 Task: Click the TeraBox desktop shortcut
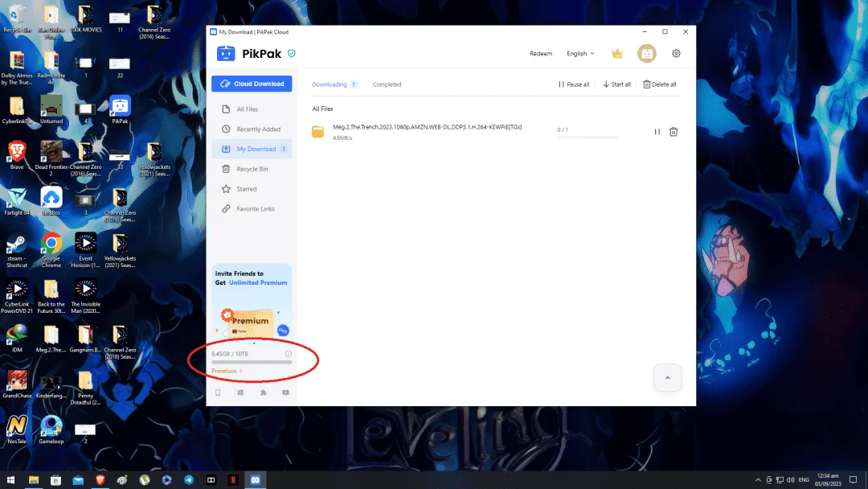click(x=51, y=200)
